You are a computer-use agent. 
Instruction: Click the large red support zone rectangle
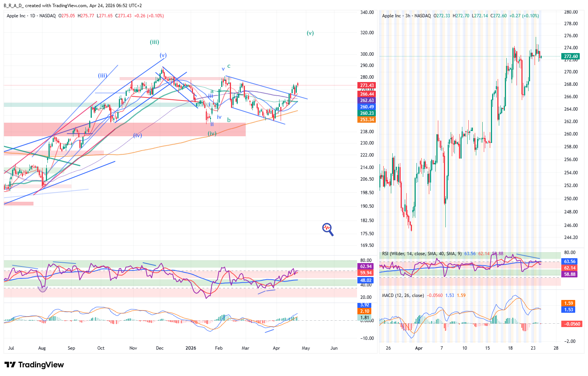tap(124, 129)
